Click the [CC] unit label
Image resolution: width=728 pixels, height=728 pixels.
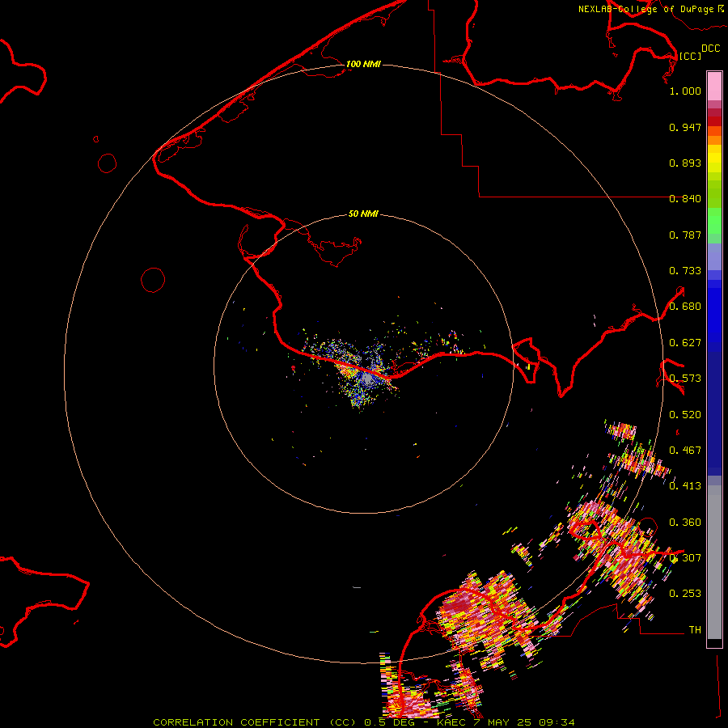point(691,56)
